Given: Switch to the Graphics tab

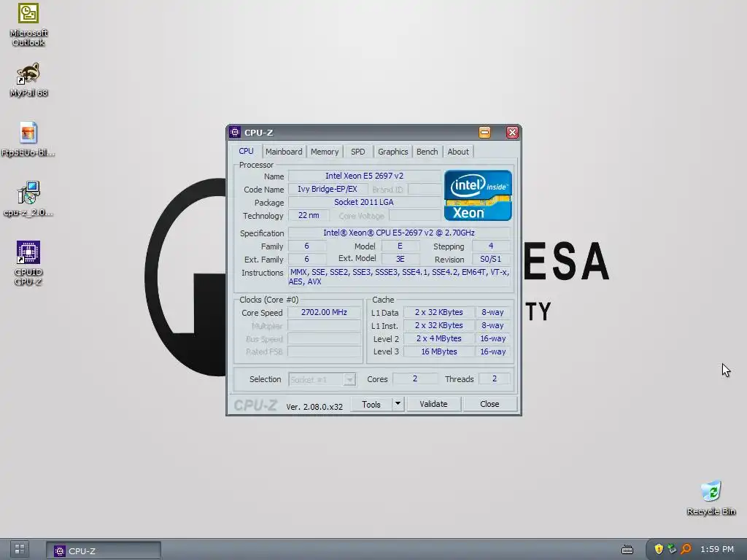Looking at the screenshot, I should [392, 152].
